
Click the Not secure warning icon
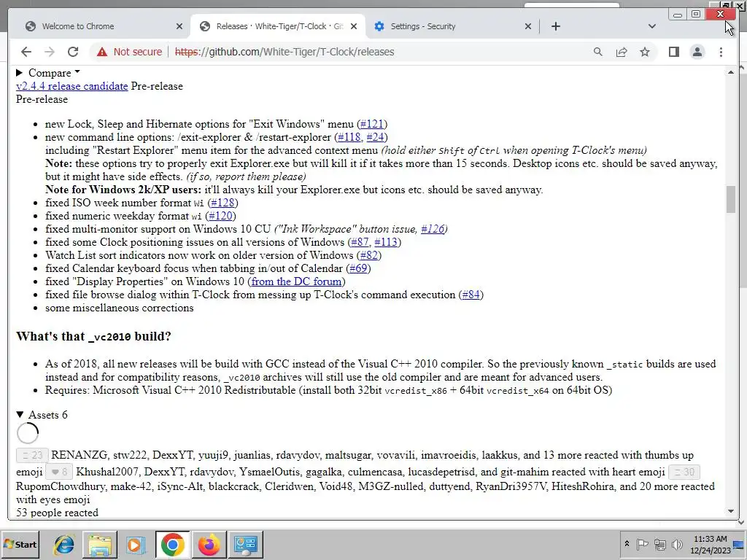[x=102, y=52]
